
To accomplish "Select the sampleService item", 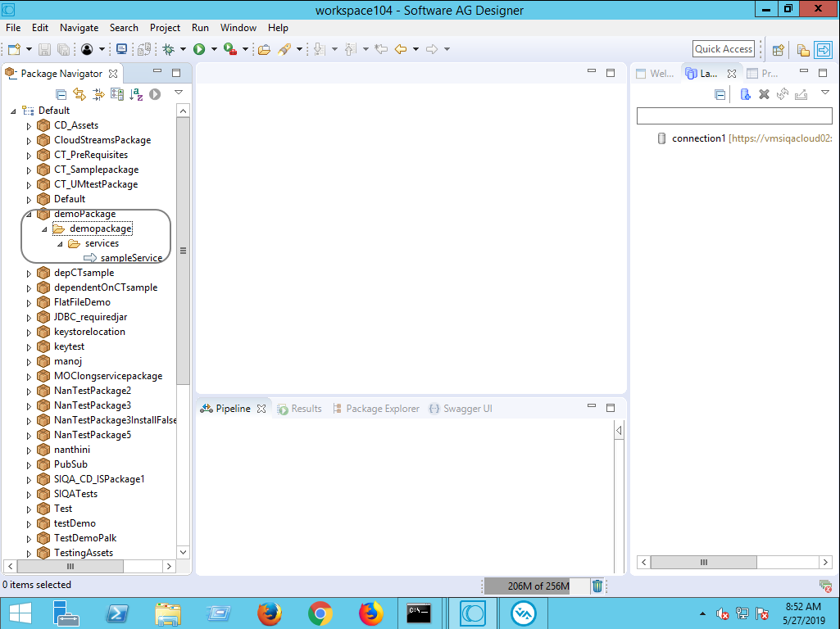I will click(x=131, y=258).
